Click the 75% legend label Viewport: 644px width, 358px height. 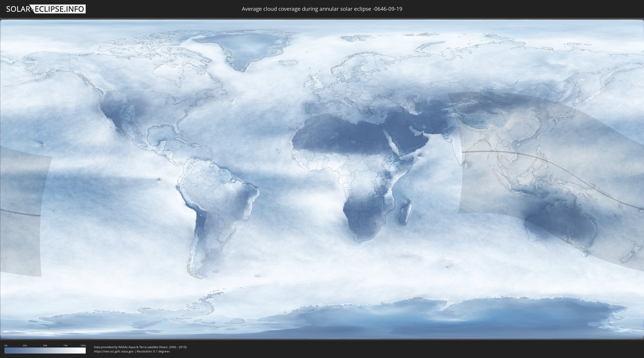65,345
